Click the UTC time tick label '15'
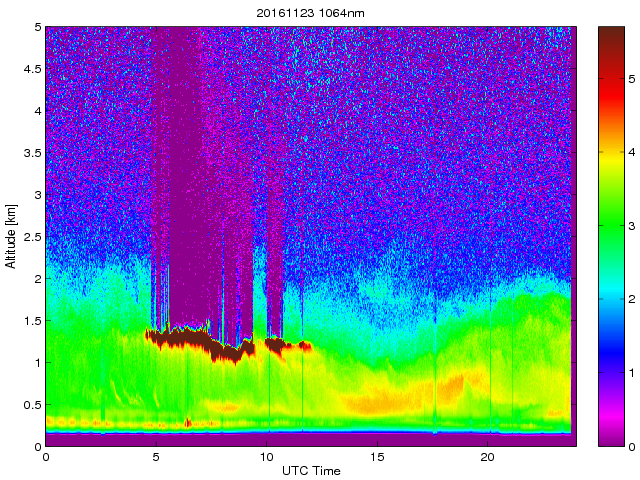The height and width of the screenshot is (480, 640). click(x=377, y=457)
